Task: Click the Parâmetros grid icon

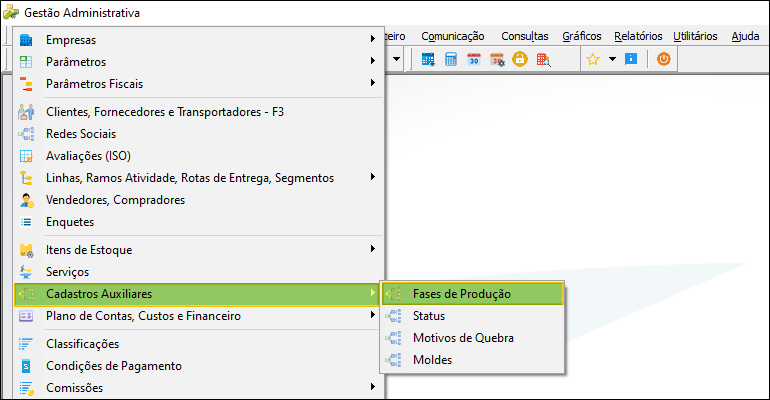Action: pyautogui.click(x=26, y=62)
